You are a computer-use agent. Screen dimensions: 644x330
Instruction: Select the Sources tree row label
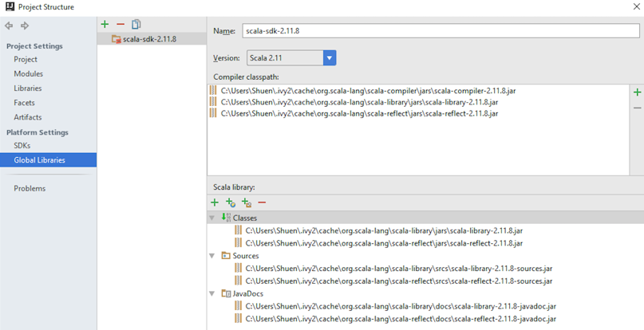(x=246, y=256)
